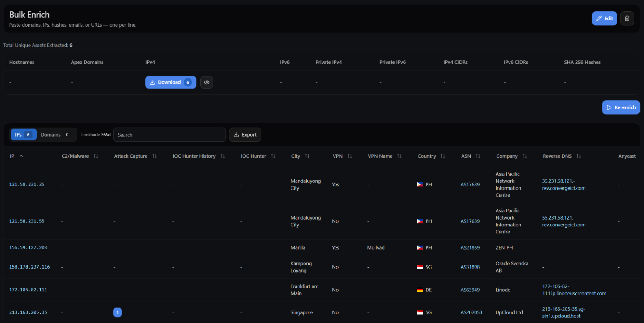Click the trash delete icon button
Image resolution: width=644 pixels, height=323 pixels.
[627, 18]
